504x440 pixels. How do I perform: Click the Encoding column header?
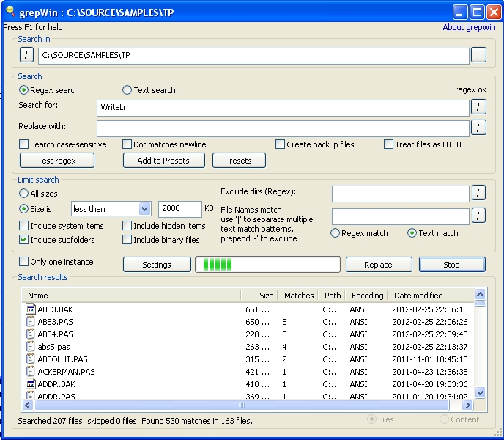pyautogui.click(x=366, y=296)
